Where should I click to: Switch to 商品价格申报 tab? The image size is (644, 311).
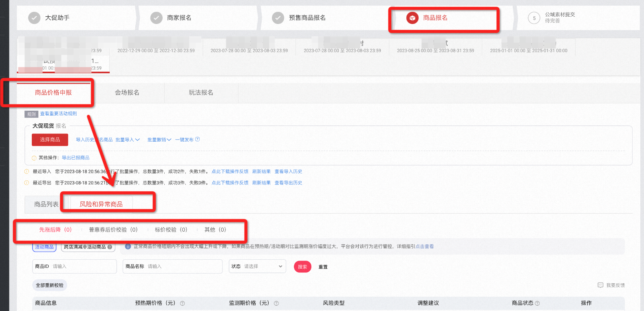53,93
